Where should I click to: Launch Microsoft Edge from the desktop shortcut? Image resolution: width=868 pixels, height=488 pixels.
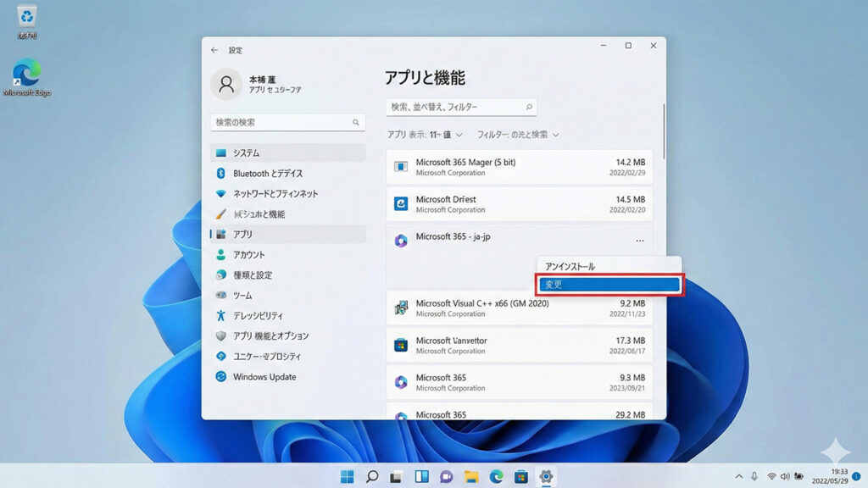pyautogui.click(x=26, y=76)
